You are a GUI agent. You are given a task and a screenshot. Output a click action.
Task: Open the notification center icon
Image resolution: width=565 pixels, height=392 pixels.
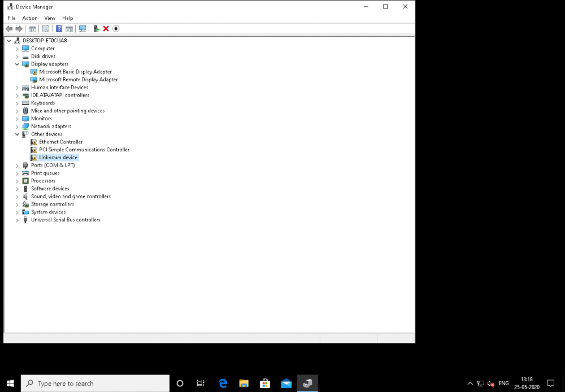point(550,384)
